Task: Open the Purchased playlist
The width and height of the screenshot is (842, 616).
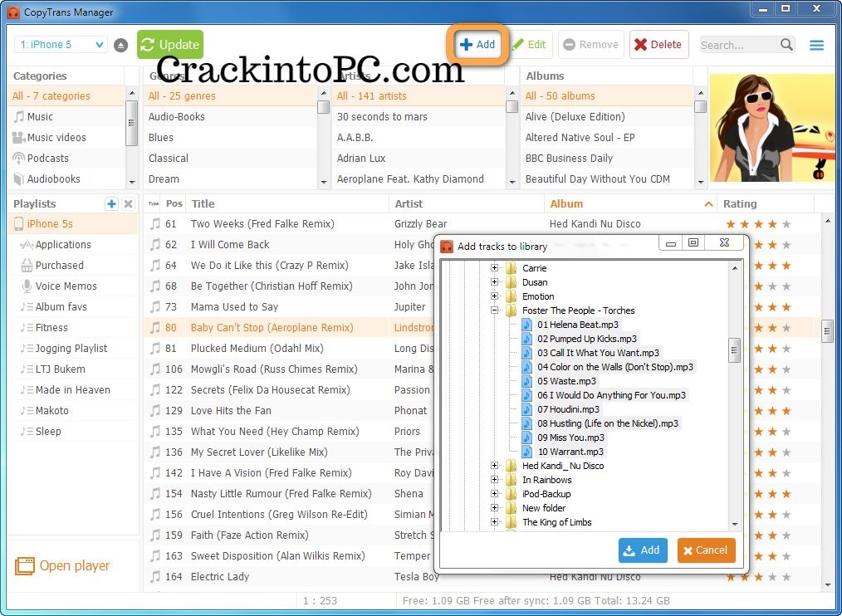Action: [73, 266]
